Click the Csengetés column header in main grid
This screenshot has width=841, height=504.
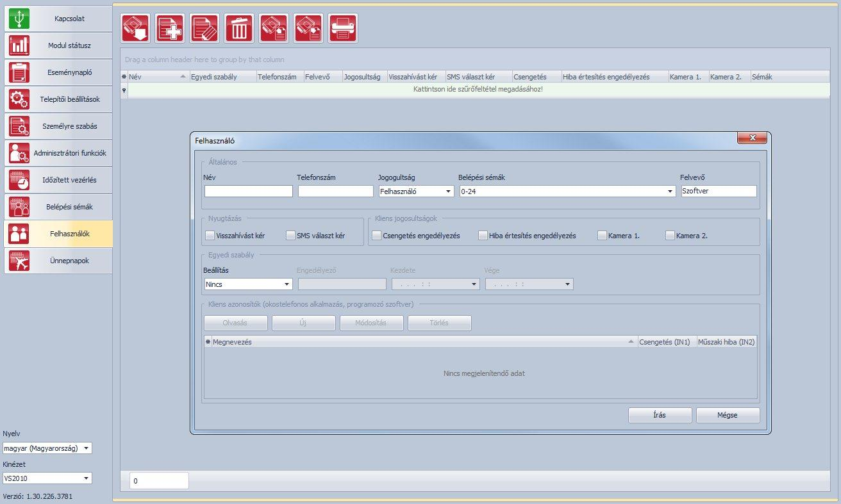tap(537, 77)
